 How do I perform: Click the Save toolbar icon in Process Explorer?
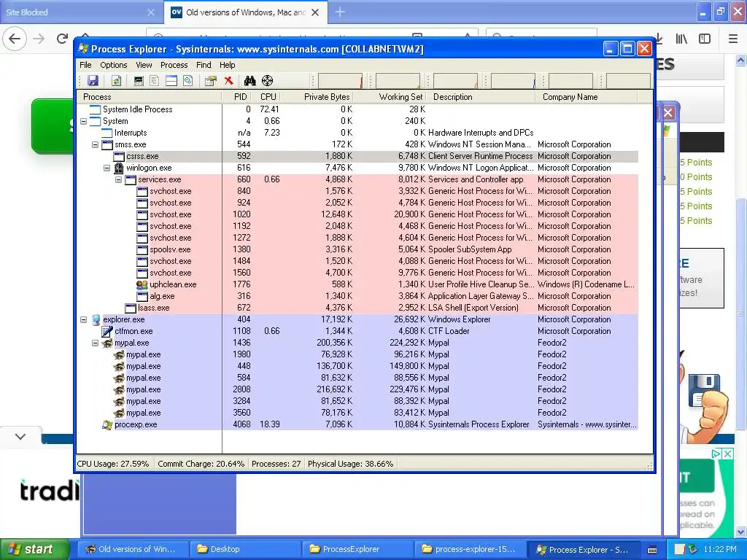pos(93,81)
